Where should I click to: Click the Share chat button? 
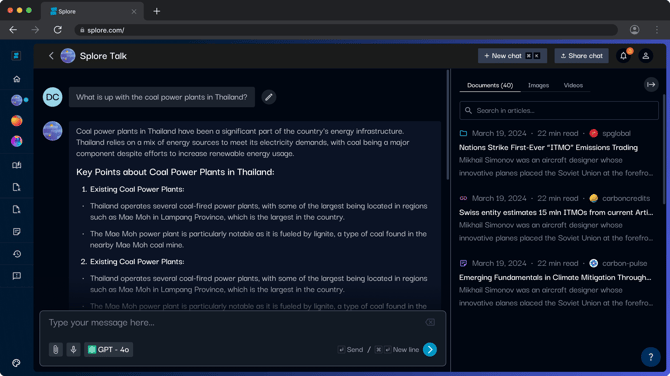click(582, 56)
